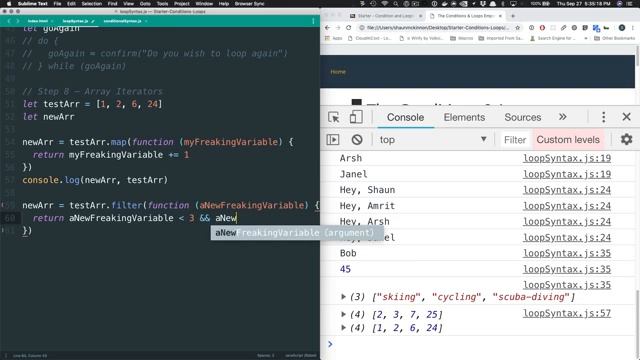Open the Goto menu
Viewport: 640px width, 360px height.
coord(145,4)
